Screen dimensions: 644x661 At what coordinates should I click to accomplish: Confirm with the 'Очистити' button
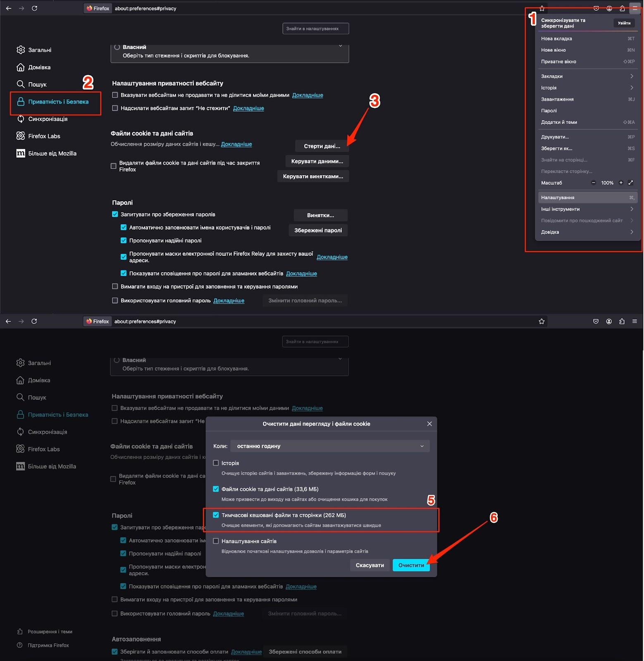pos(411,565)
